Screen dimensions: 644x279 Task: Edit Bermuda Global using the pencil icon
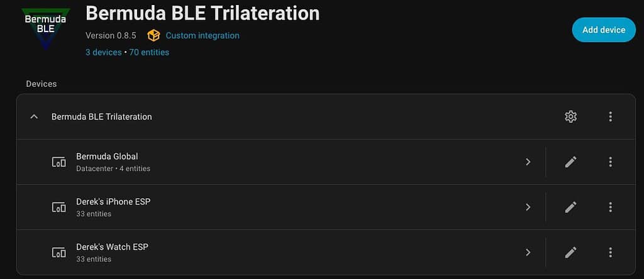click(x=570, y=161)
